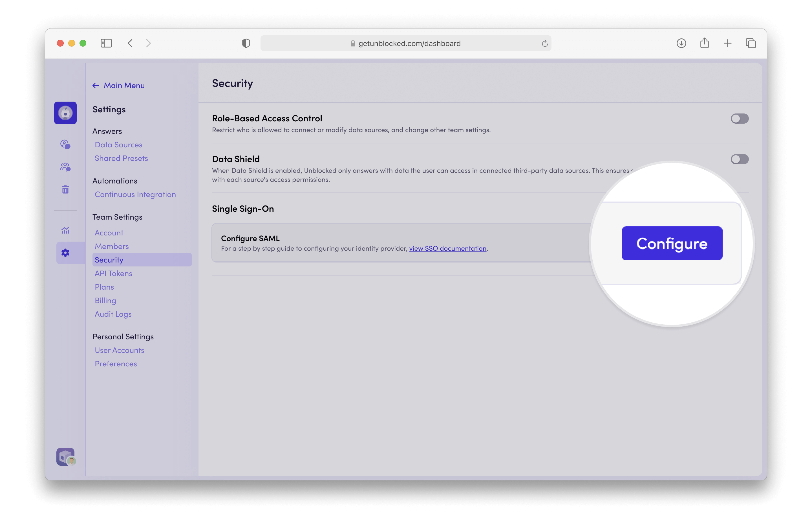This screenshot has height=514, width=812.
Task: Click the Unblocked robot logo icon
Action: click(x=65, y=113)
